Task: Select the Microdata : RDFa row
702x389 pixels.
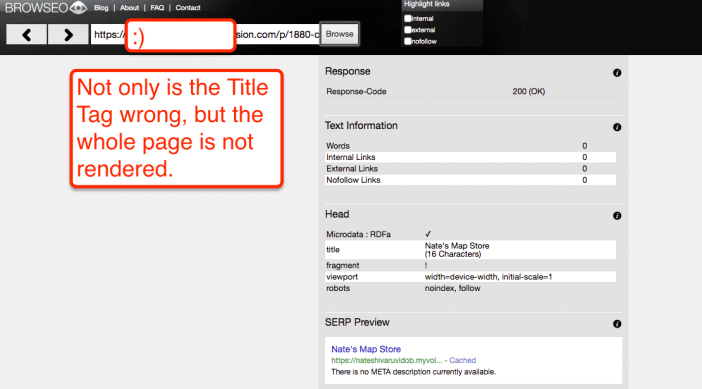Action: coord(471,234)
